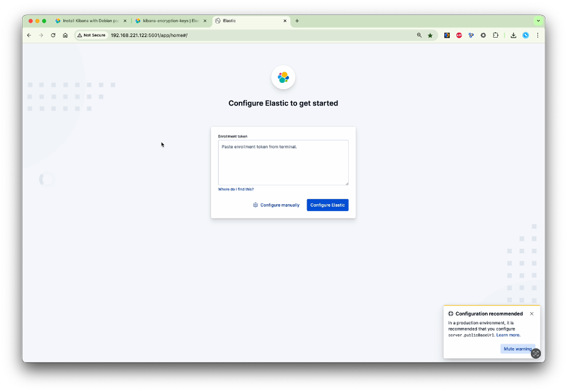568x392 pixels.
Task: Click the dark circular extension icon
Action: click(x=483, y=35)
